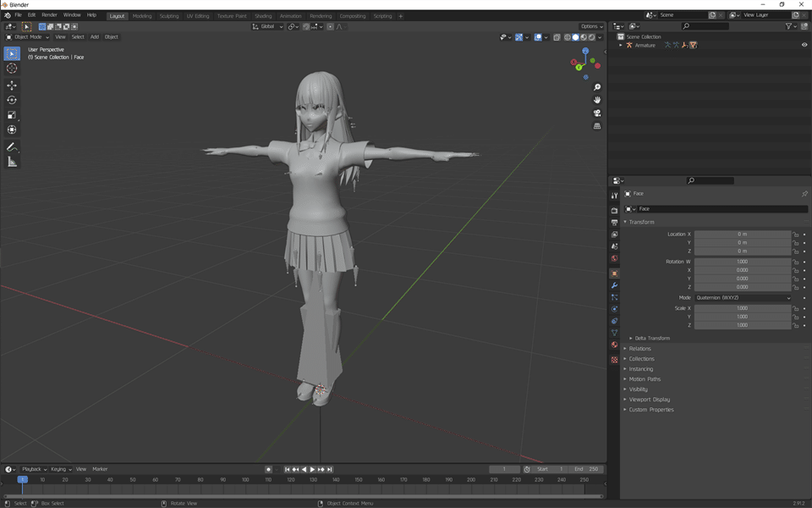Toggle X-ray display in viewport header
Image resolution: width=812 pixels, height=508 pixels.
coord(557,37)
